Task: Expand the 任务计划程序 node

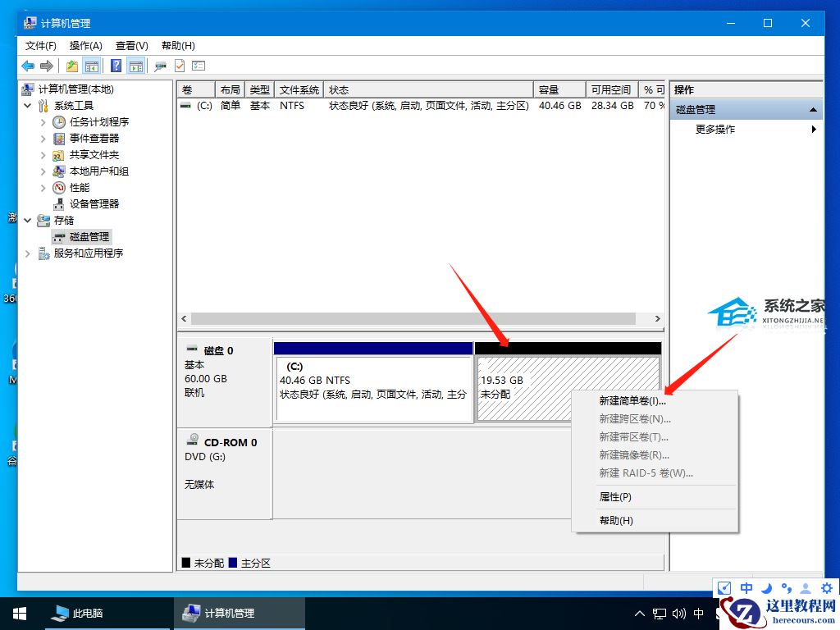Action: [x=43, y=122]
